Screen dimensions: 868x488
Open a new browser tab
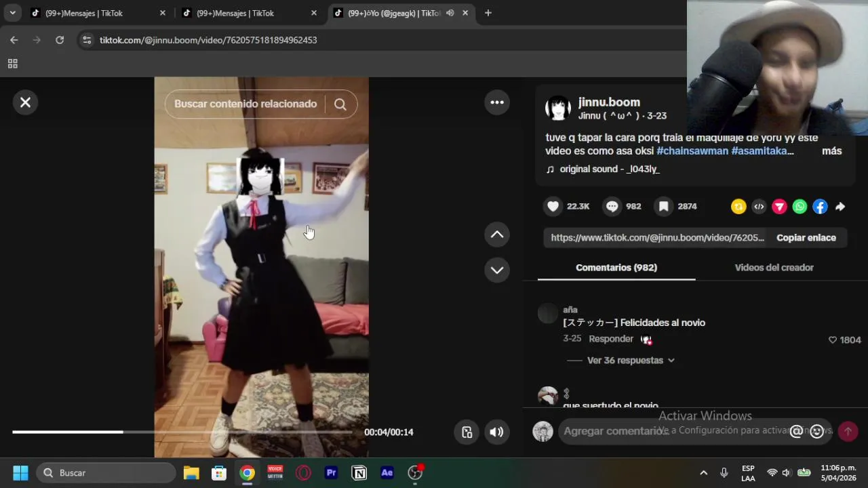tap(488, 13)
